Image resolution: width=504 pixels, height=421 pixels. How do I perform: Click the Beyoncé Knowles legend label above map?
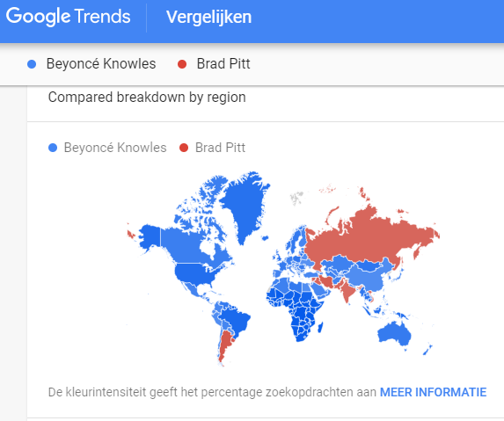(x=115, y=148)
